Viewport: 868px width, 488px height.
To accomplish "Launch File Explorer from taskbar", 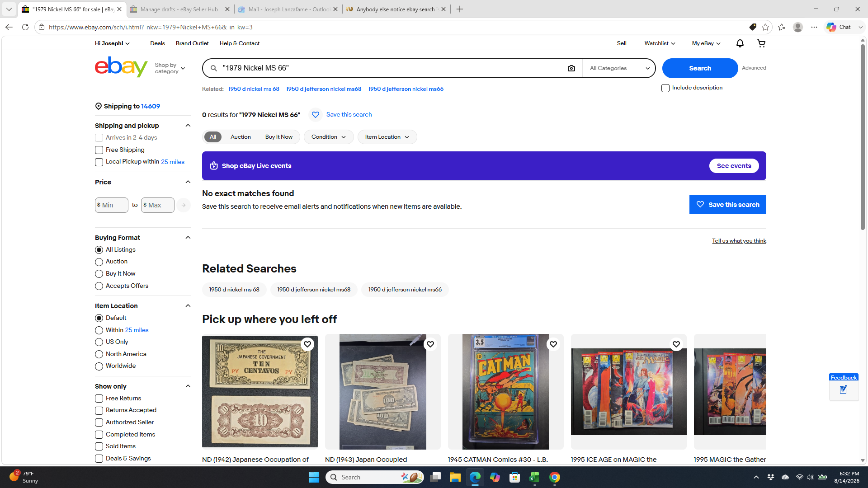I will pos(455,477).
